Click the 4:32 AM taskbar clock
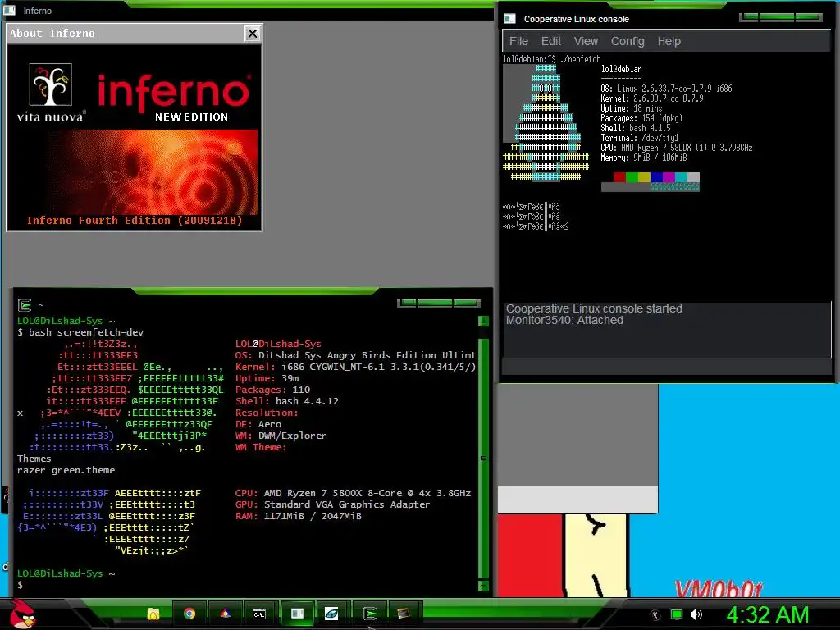Screen dimensions: 840x630 [767, 614]
